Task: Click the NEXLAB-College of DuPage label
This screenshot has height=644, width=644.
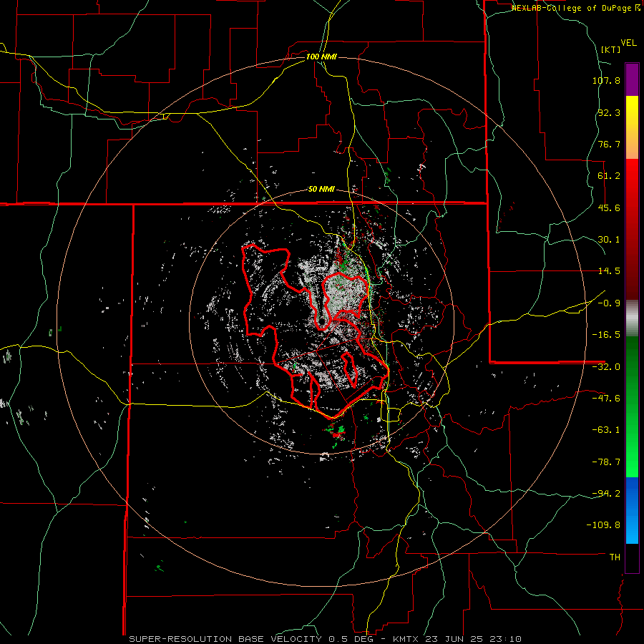Action: [575, 8]
